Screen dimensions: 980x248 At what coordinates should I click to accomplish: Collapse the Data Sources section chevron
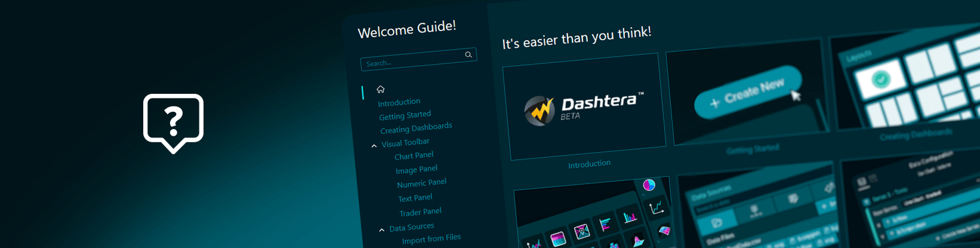(x=382, y=230)
